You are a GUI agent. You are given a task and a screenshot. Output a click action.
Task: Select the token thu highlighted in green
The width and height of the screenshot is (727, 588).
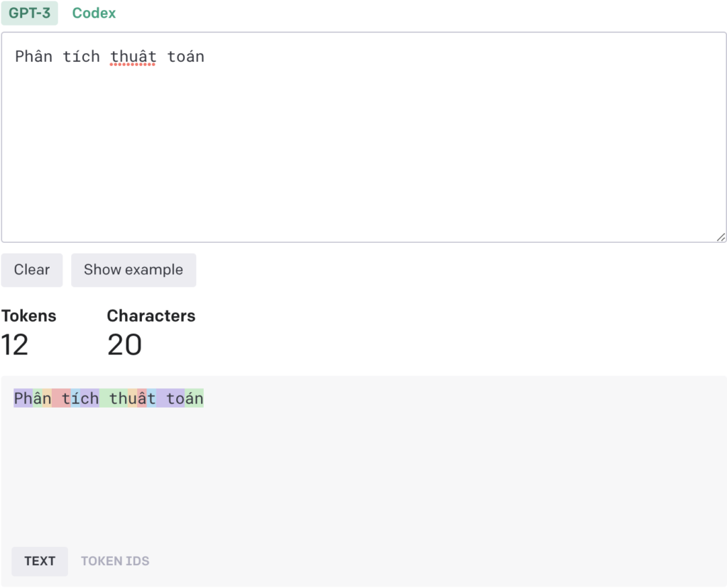pyautogui.click(x=114, y=398)
